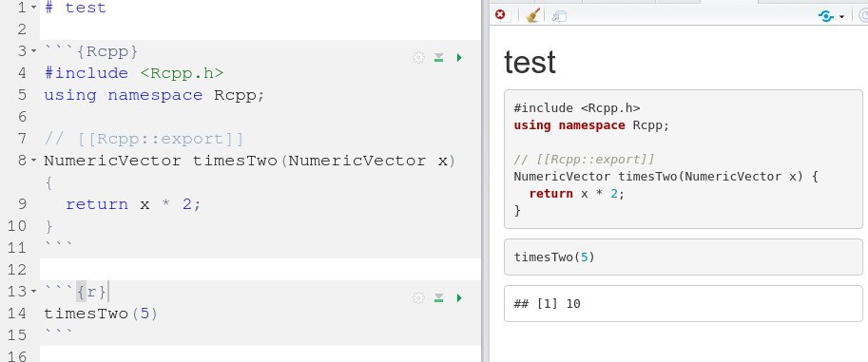This screenshot has height=362, width=868.
Task: Run the {r} chunk with green play arrow
Action: (459, 297)
